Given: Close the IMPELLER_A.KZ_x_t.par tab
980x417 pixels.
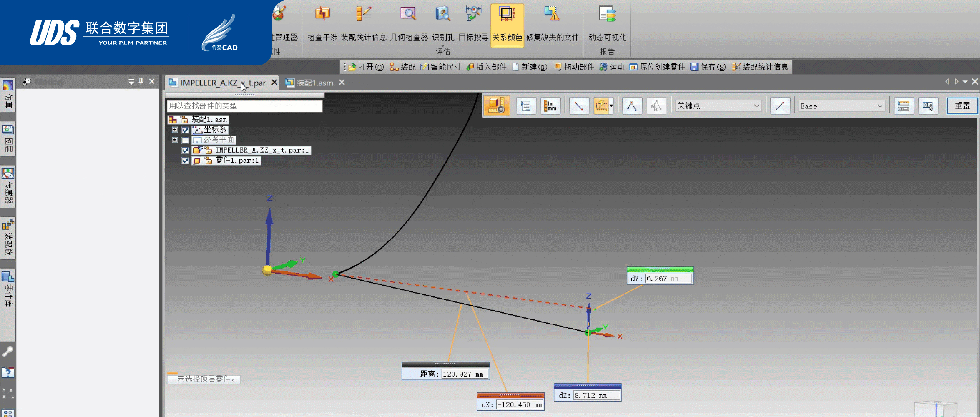Looking at the screenshot, I should [x=274, y=82].
